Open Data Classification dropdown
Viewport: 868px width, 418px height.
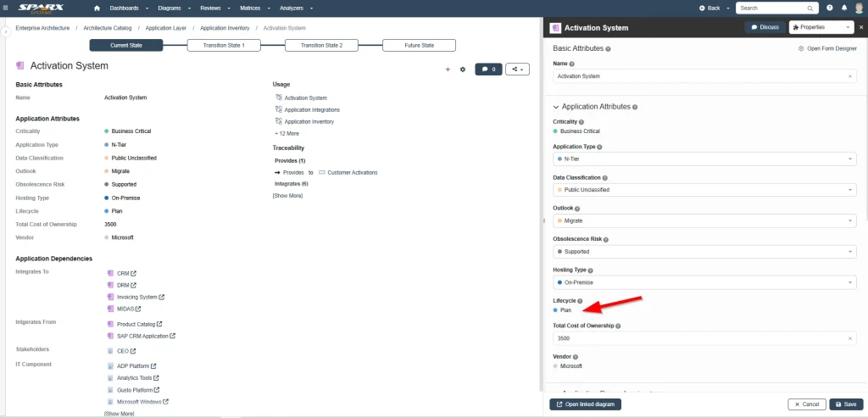pyautogui.click(x=704, y=190)
